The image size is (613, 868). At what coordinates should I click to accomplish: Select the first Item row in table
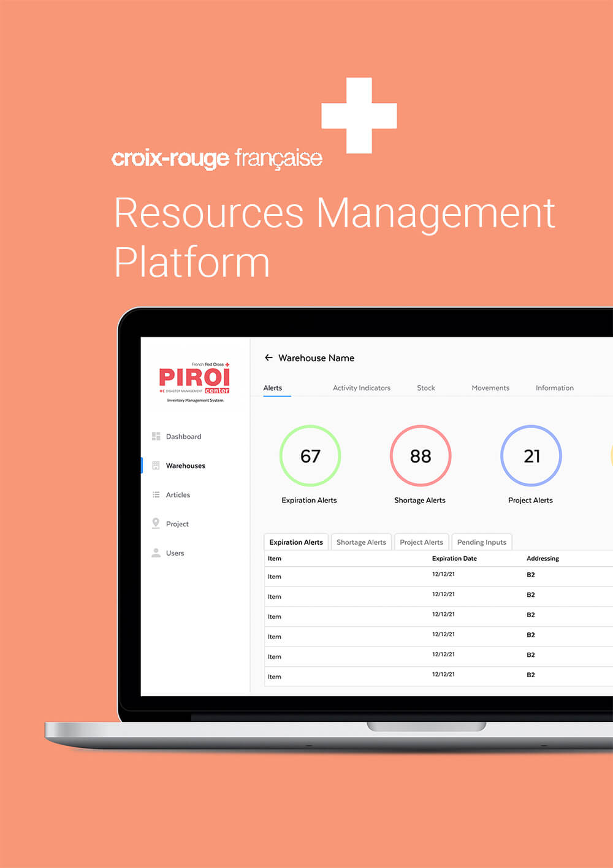(275, 577)
